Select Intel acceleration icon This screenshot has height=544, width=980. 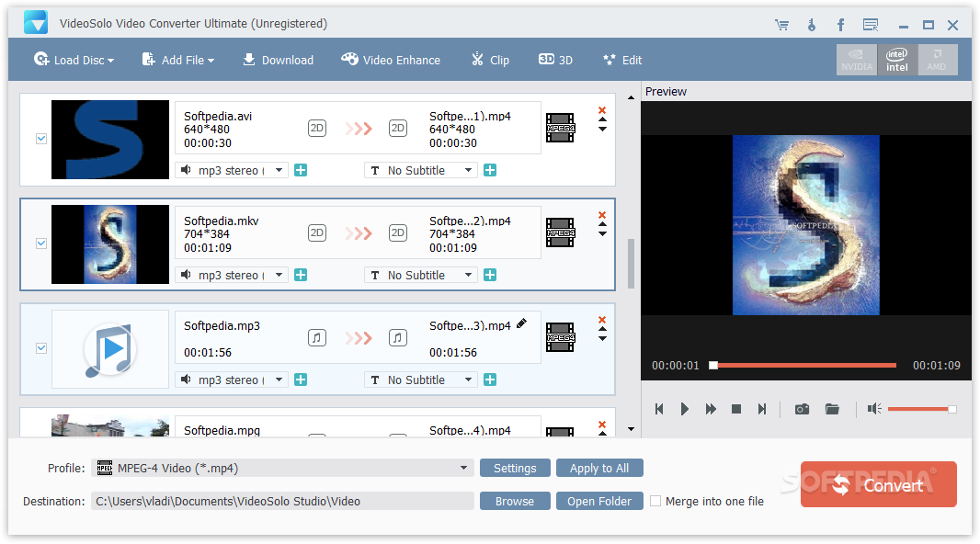(x=897, y=60)
